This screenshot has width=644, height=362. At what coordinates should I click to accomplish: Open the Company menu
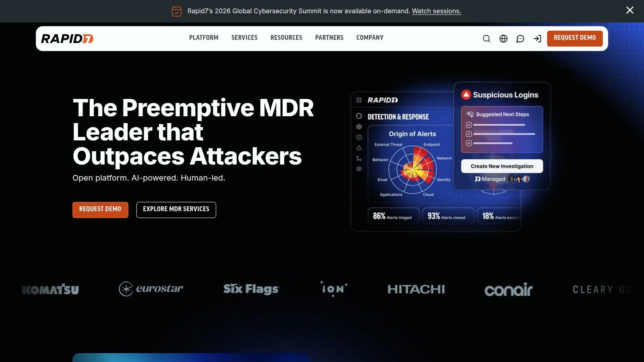pyautogui.click(x=370, y=37)
